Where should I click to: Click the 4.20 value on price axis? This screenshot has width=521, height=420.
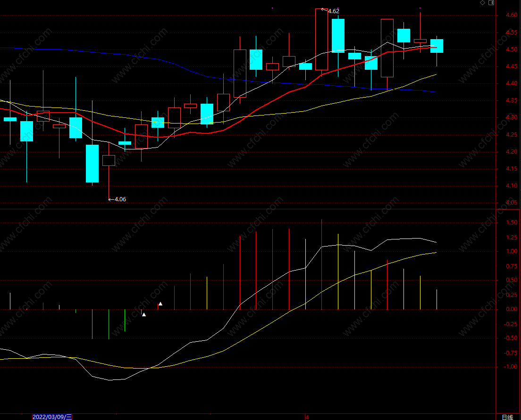point(512,152)
